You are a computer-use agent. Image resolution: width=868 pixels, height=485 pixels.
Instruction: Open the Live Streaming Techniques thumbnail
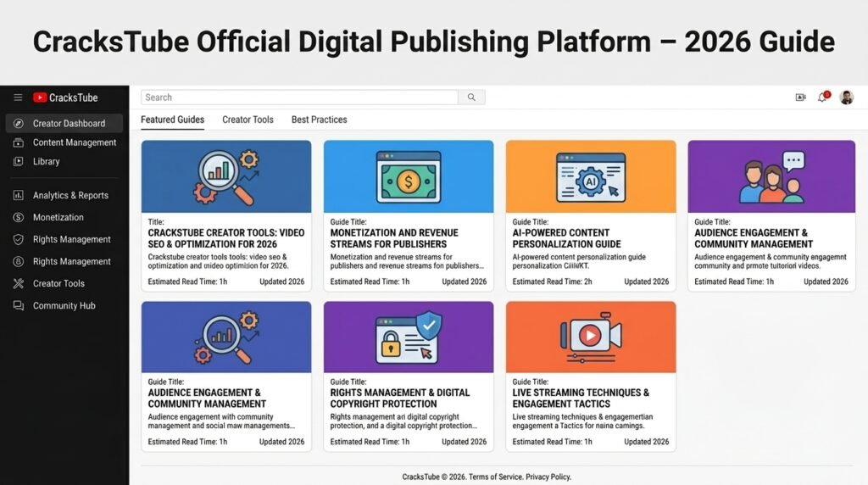tap(591, 337)
